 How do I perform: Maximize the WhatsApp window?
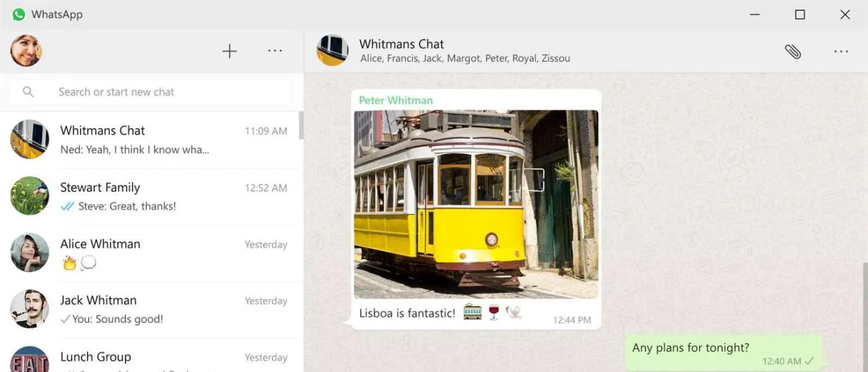(800, 14)
